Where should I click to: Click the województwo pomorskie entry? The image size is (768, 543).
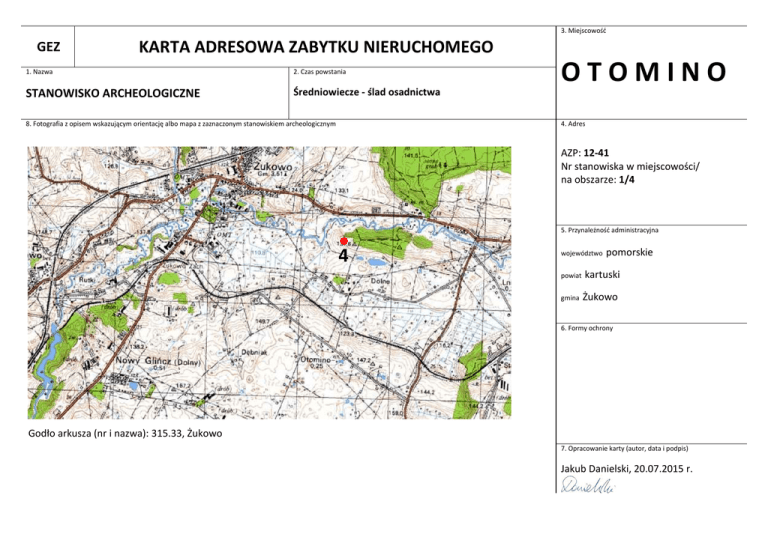tap(607, 253)
